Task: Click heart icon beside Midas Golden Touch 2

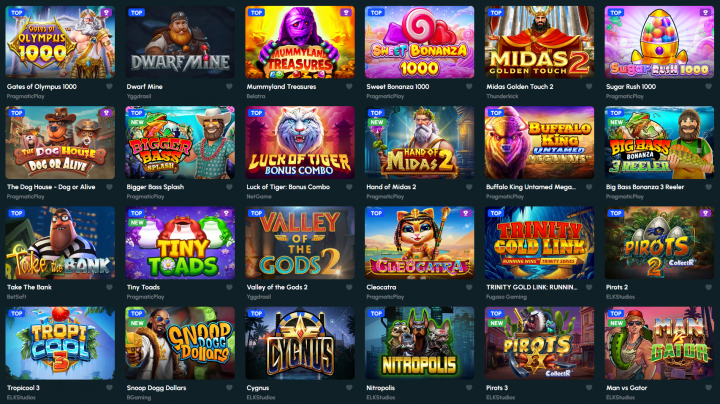Action: (x=589, y=86)
